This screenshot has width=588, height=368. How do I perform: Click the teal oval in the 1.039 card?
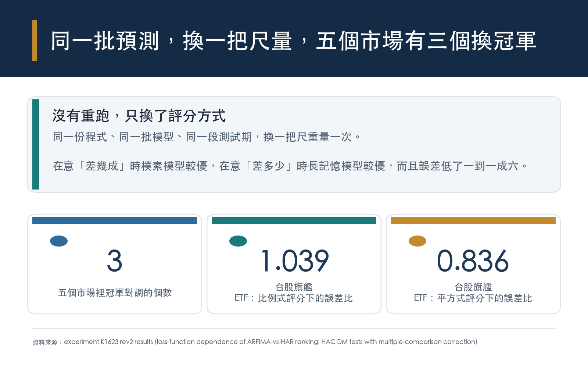coord(238,241)
